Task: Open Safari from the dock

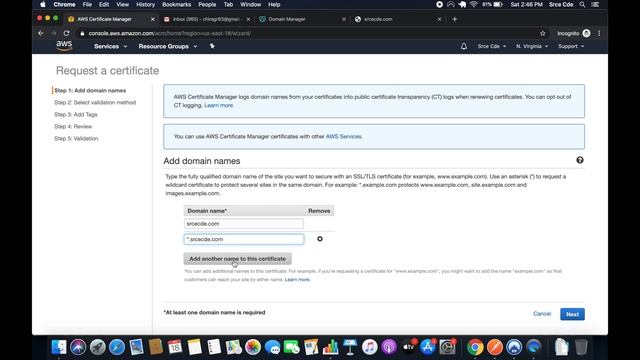Action: [117, 347]
